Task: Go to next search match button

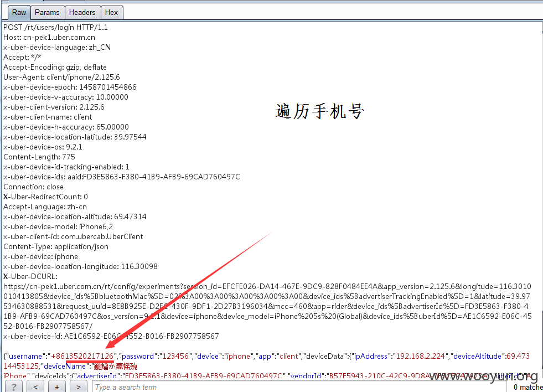Action: [78, 386]
